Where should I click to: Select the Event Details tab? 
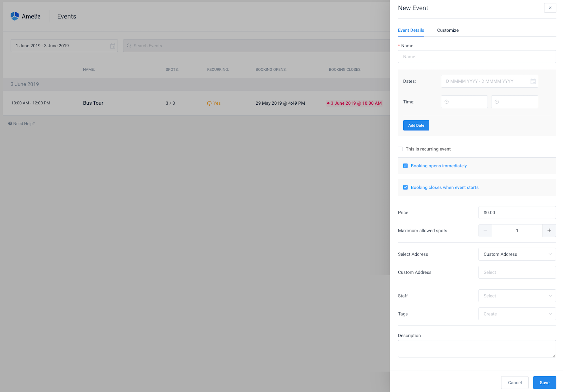pos(411,30)
